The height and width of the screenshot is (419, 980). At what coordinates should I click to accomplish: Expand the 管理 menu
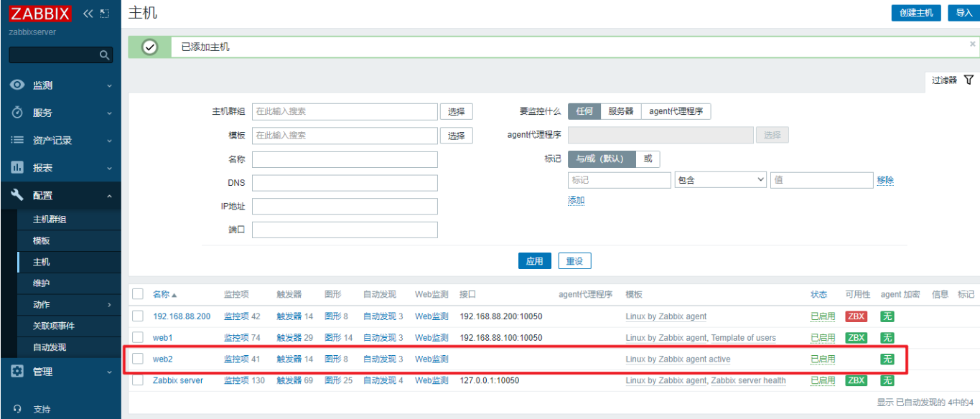109,372
